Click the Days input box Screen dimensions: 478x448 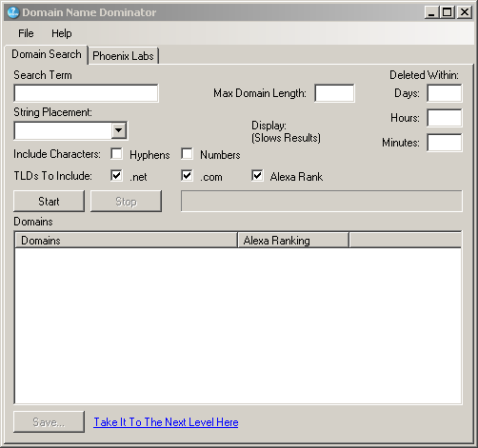(x=445, y=93)
